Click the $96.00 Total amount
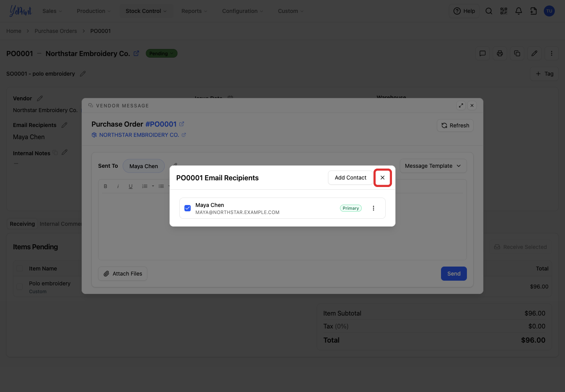 pyautogui.click(x=533, y=340)
